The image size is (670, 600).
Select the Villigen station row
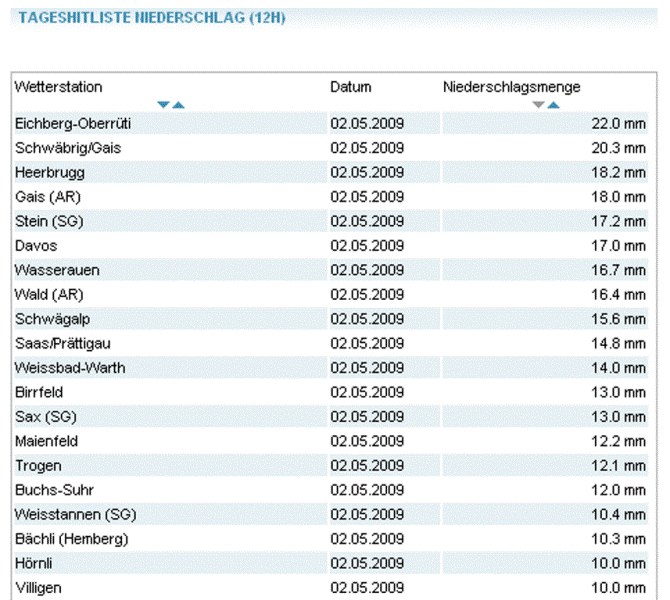[40, 587]
